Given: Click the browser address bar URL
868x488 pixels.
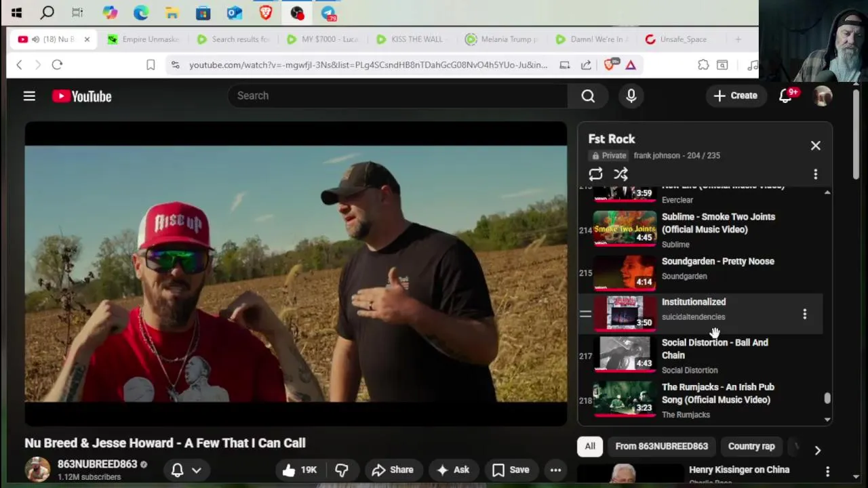Looking at the screenshot, I should coord(368,64).
